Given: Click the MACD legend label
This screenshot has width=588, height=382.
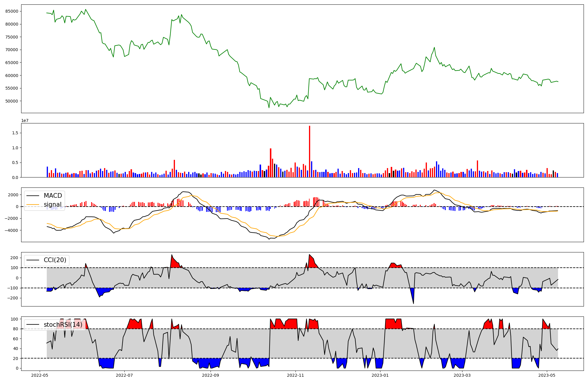Looking at the screenshot, I should (53, 196).
